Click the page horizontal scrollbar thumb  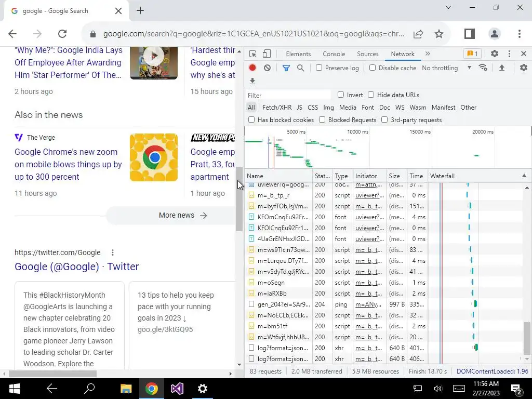pos(52,374)
